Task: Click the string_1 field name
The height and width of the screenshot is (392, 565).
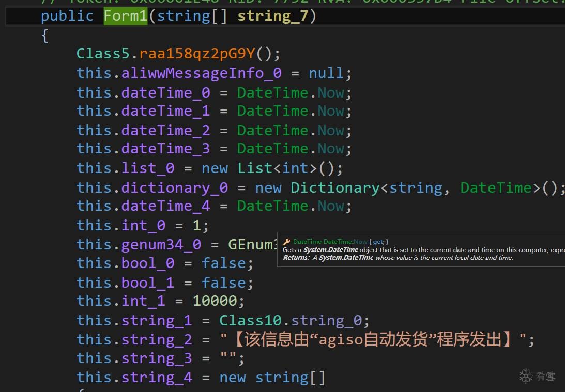Action: pyautogui.click(x=157, y=321)
